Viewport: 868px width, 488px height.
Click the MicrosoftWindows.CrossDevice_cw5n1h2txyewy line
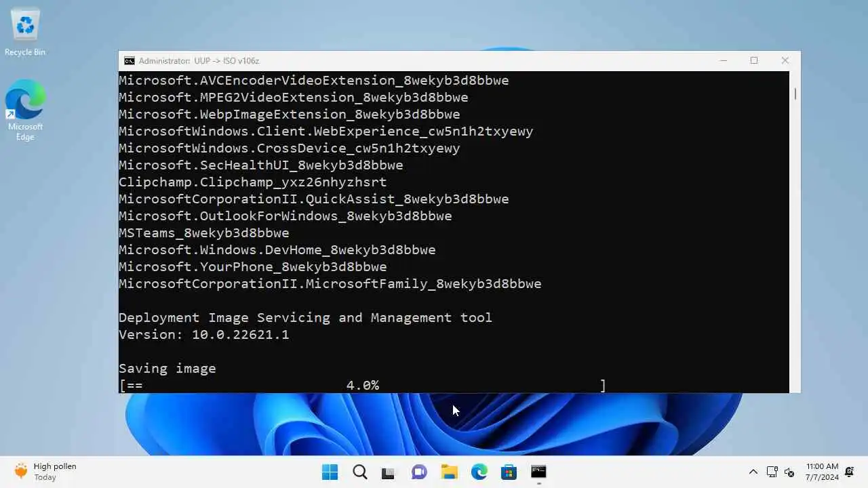tap(290, 148)
